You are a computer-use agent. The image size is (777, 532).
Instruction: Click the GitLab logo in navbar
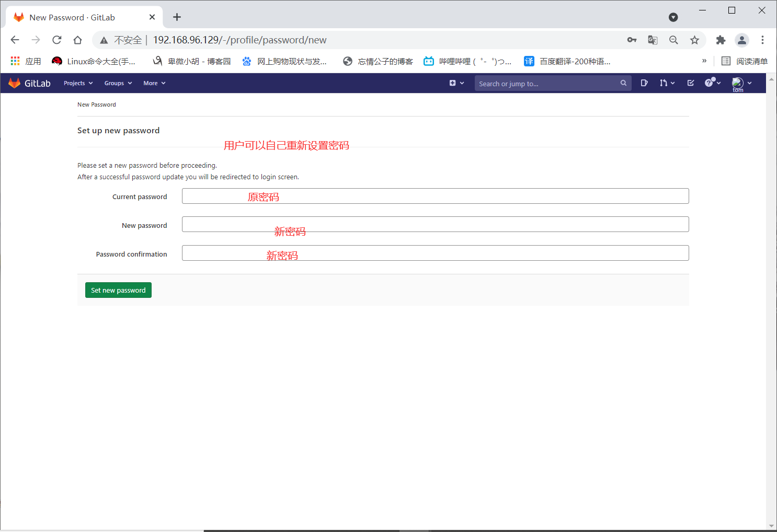click(x=30, y=83)
